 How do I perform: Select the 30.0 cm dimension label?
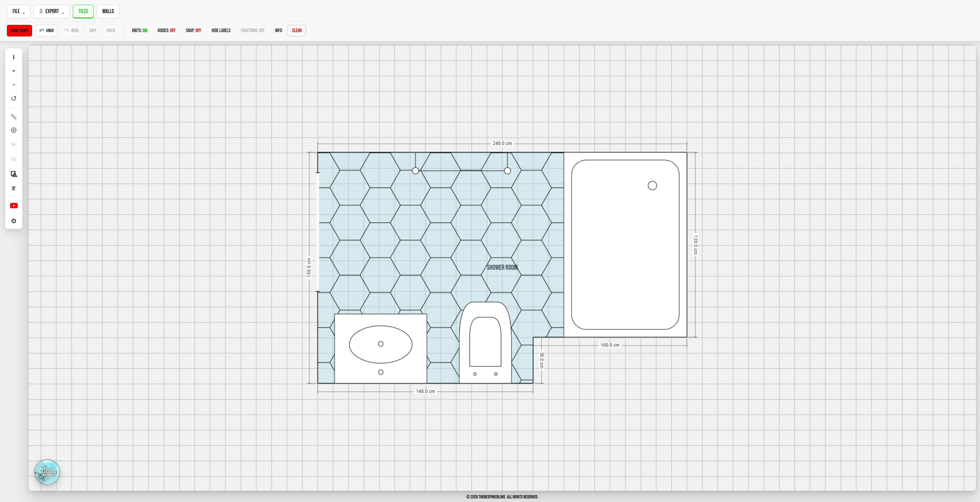(541, 360)
